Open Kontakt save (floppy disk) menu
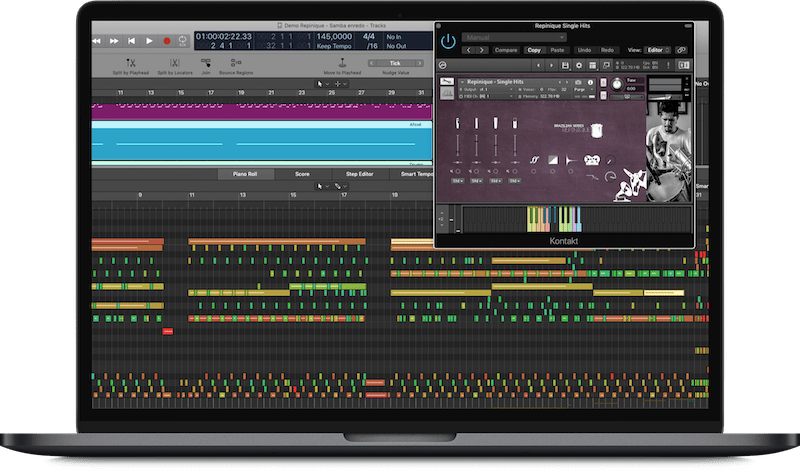The width and height of the screenshot is (800, 471). coord(565,65)
